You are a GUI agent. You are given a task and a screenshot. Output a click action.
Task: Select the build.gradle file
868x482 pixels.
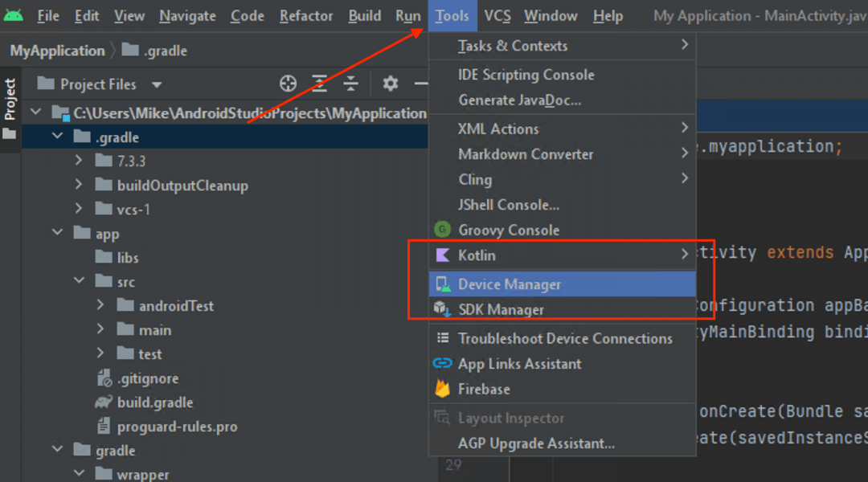tap(154, 402)
